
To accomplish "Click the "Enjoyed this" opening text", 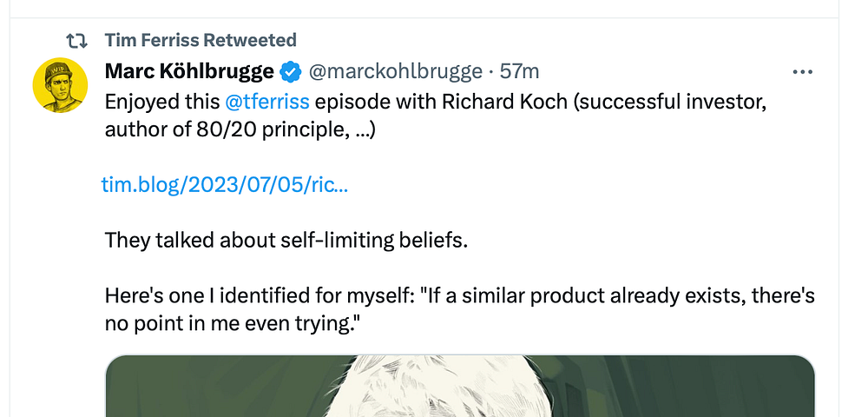I will click(162, 101).
